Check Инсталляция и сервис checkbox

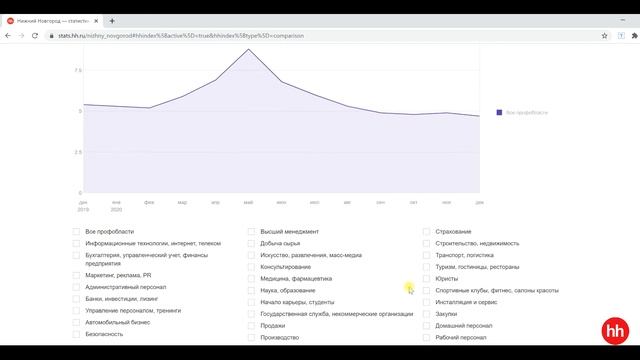(427, 302)
